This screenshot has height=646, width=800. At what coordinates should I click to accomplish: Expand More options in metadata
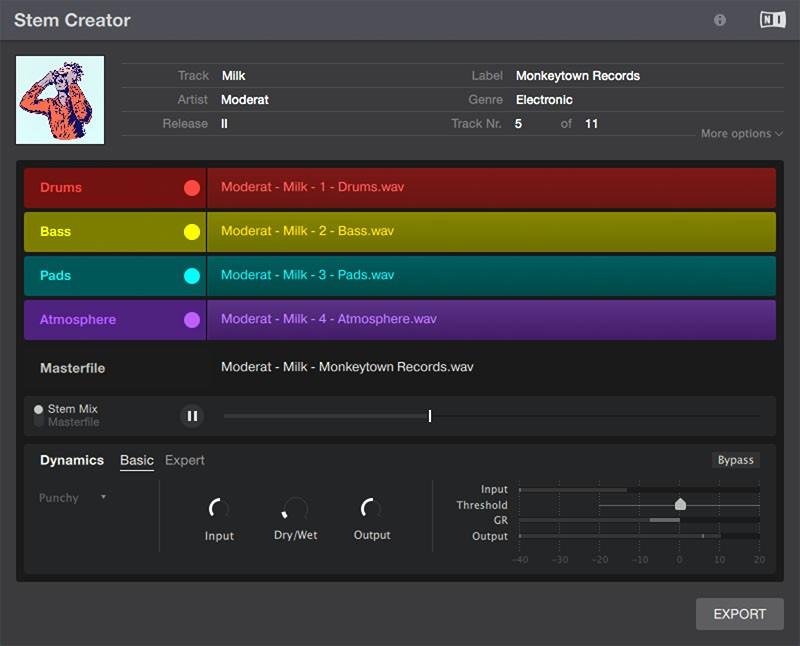click(741, 134)
